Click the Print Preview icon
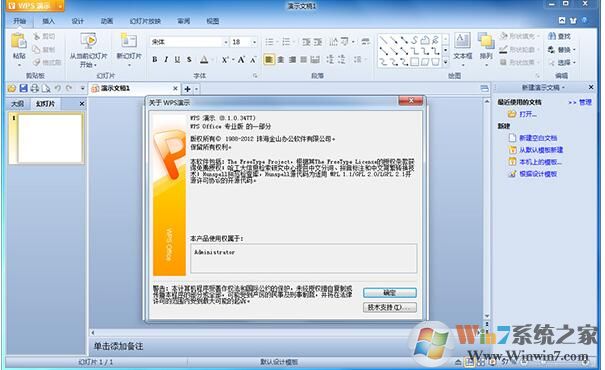The height and width of the screenshot is (370, 605). tap(46, 88)
